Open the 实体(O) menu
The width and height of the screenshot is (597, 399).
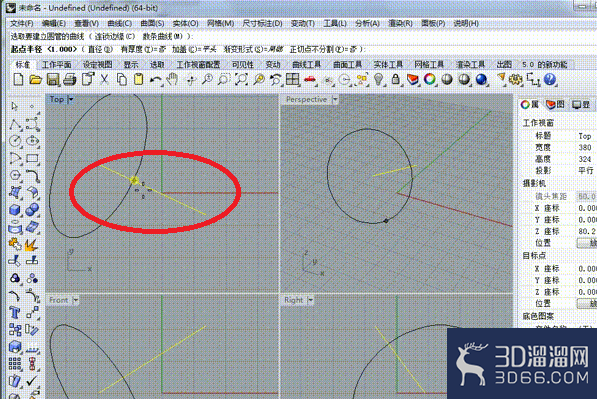[x=185, y=24]
